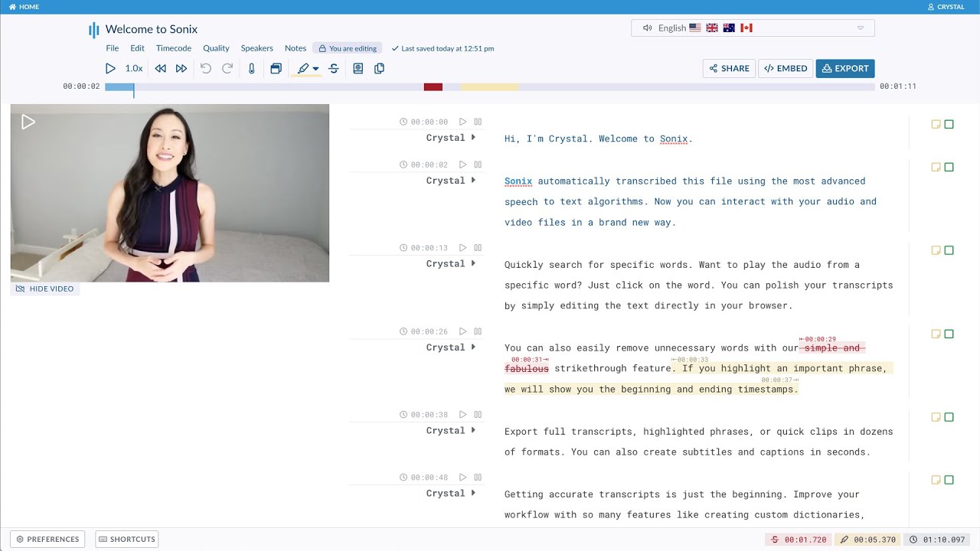
Task: Click the stacked windows icon in toolbar
Action: point(276,68)
